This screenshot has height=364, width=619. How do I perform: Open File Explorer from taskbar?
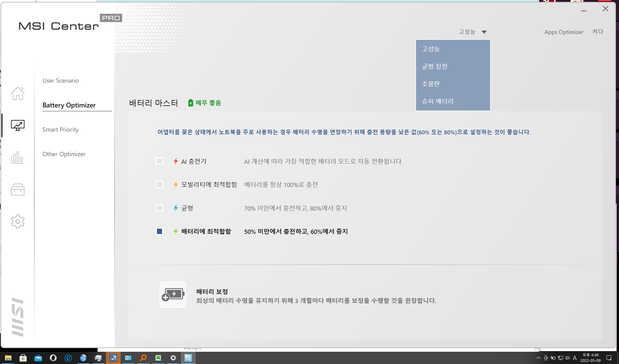(8, 358)
